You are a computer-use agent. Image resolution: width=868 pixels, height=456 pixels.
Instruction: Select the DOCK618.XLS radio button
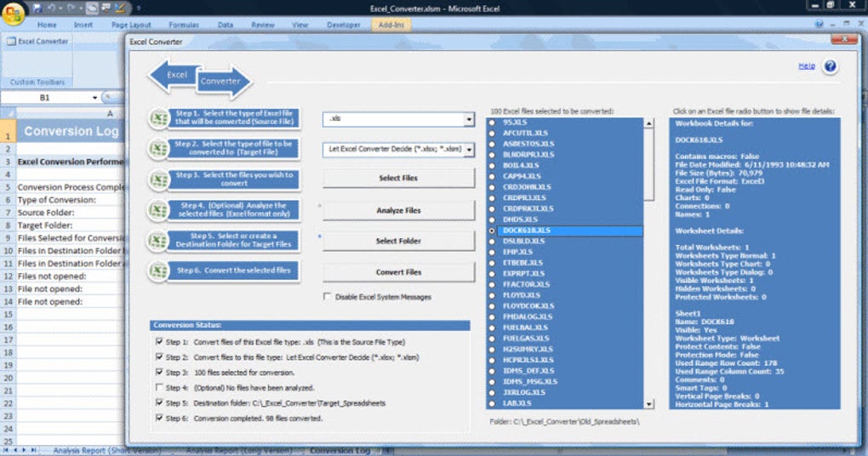(492, 231)
